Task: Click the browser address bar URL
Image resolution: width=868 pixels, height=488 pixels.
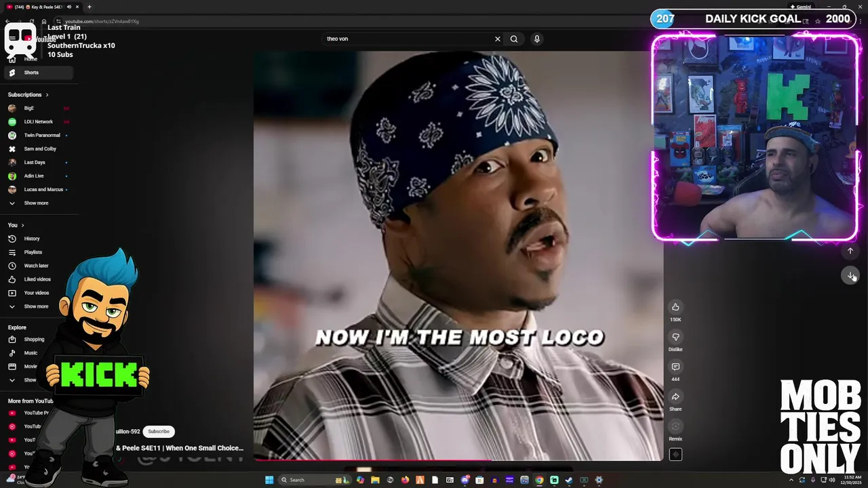Action: click(102, 21)
